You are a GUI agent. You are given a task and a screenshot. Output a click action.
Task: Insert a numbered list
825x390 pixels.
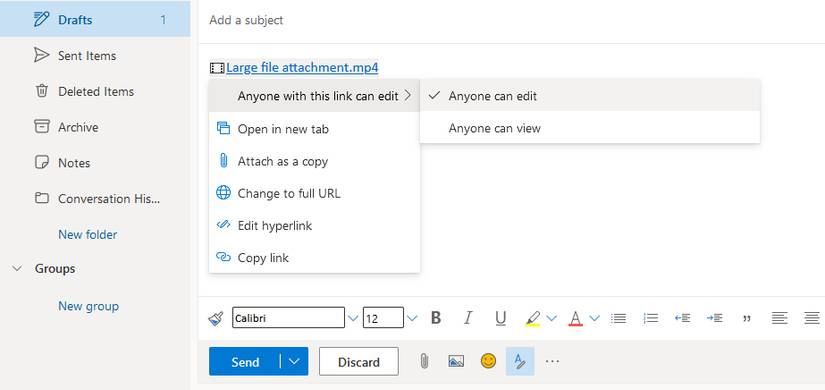(651, 318)
